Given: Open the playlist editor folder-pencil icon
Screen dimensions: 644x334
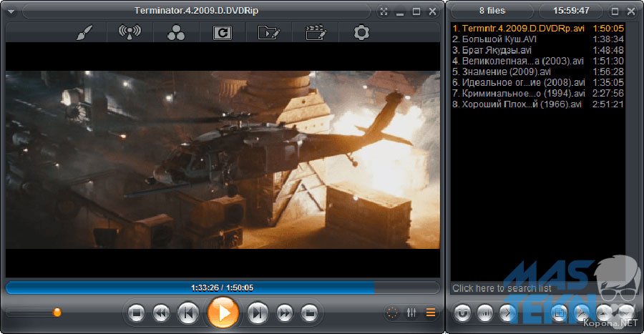Looking at the screenshot, I should pos(268,32).
